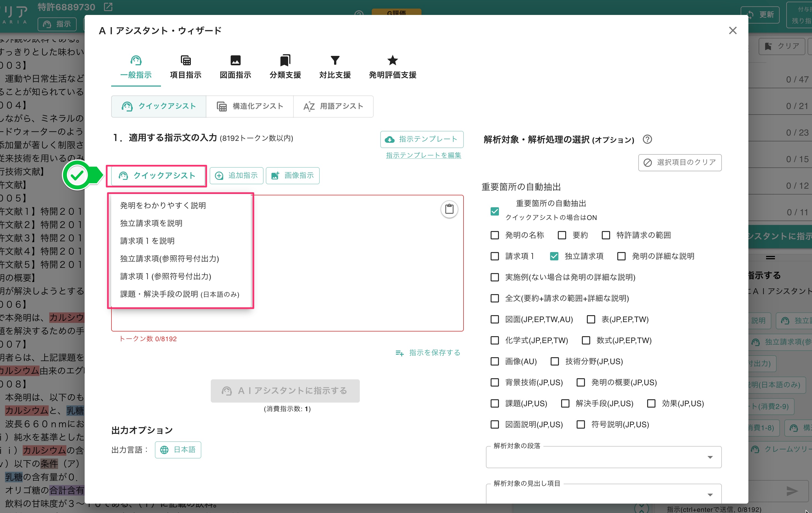This screenshot has width=812, height=513.
Task: Check 化学式(JP,EP,TW) checkbox
Action: coord(495,340)
